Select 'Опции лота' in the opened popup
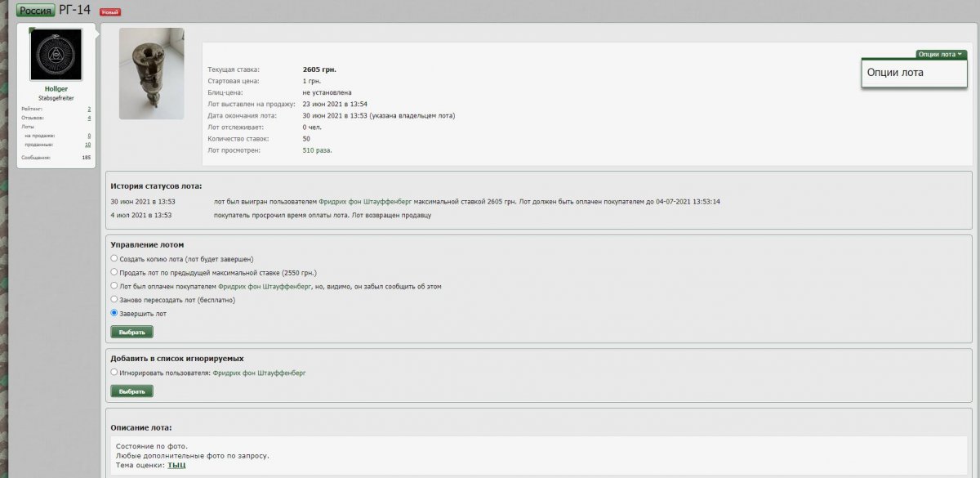 tap(895, 73)
